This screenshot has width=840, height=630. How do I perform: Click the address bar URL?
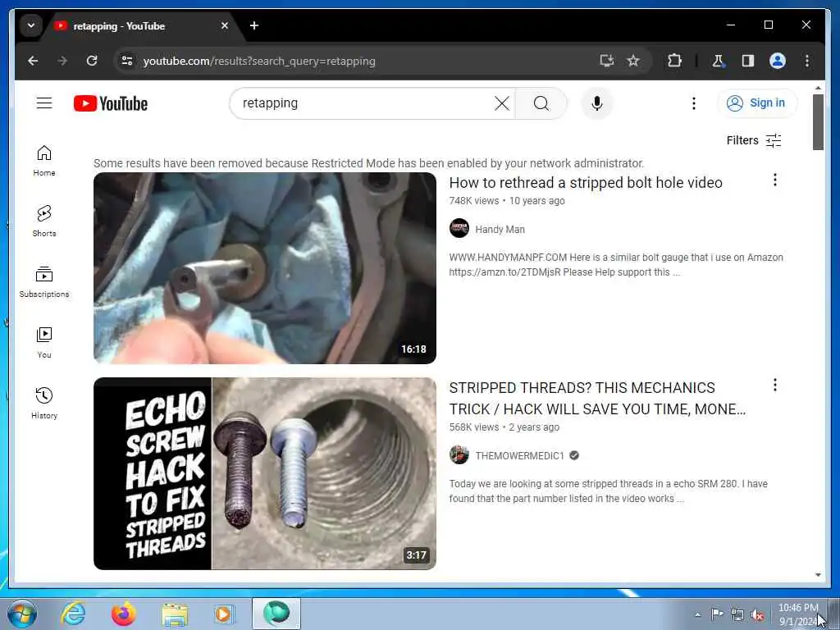259,61
